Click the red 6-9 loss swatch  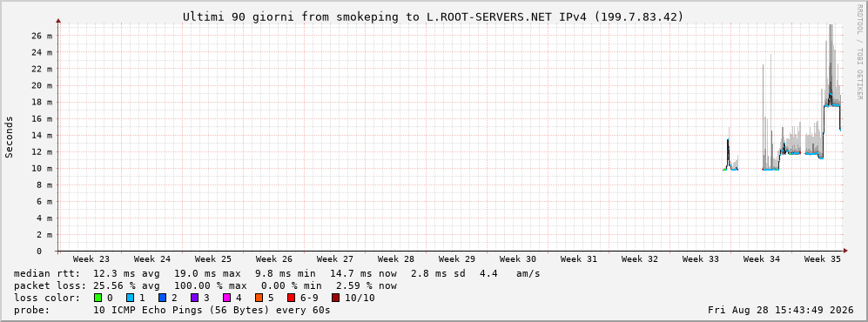(x=291, y=299)
